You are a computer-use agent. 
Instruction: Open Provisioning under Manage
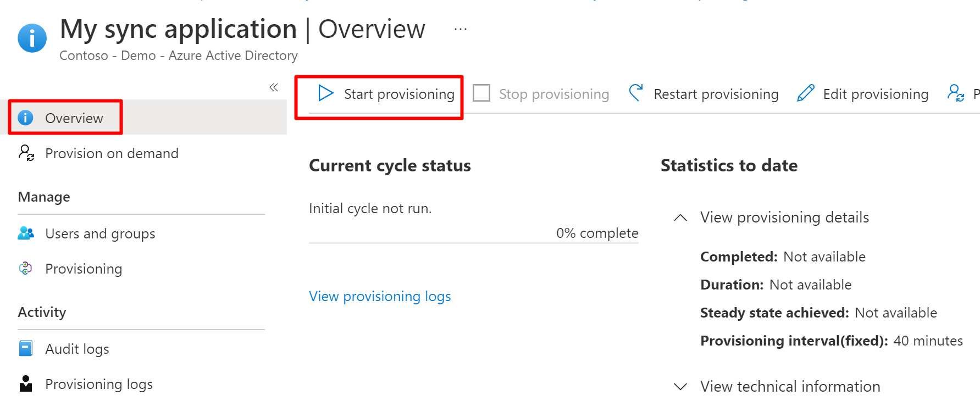(84, 269)
